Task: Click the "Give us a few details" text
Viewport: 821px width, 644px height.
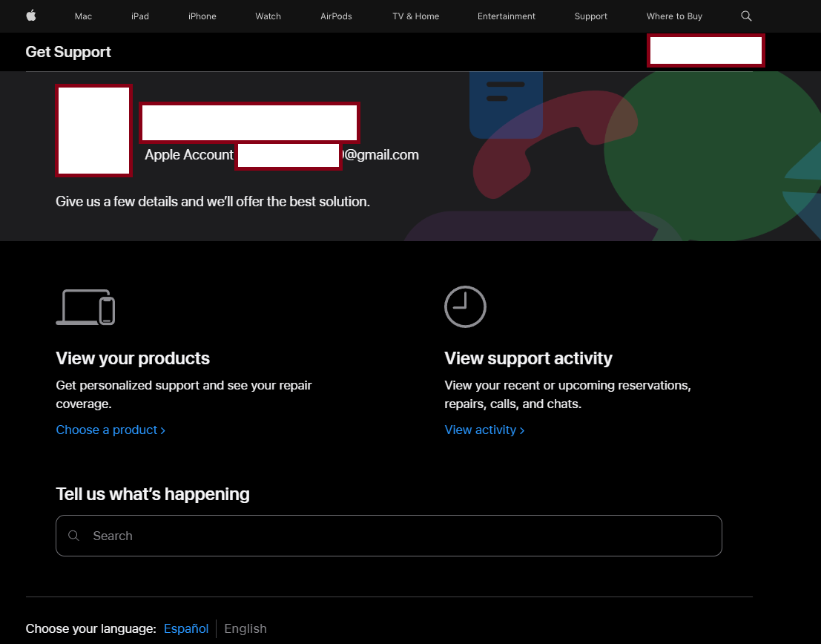Action: (213, 201)
